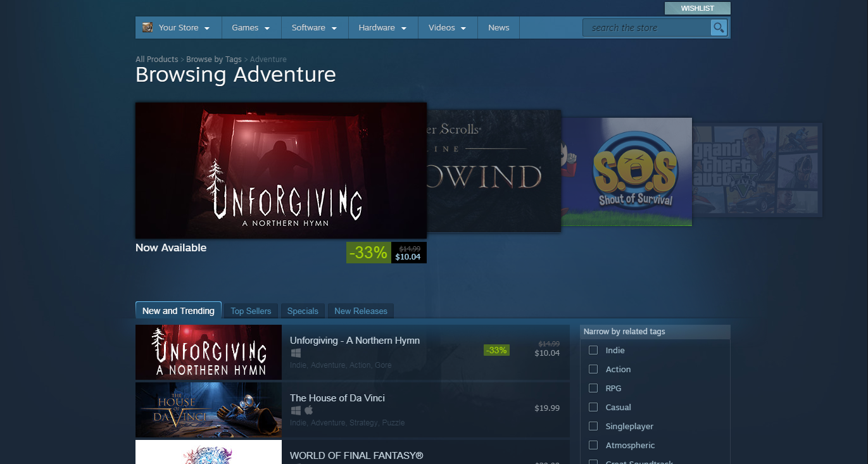Click the Now Available caption
This screenshot has height=464, width=868.
(x=171, y=248)
